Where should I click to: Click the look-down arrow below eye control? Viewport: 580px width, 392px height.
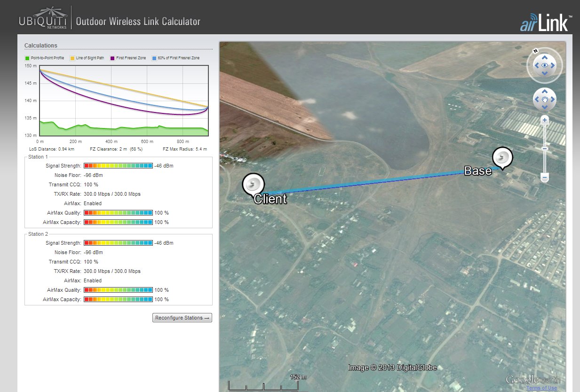pyautogui.click(x=545, y=73)
